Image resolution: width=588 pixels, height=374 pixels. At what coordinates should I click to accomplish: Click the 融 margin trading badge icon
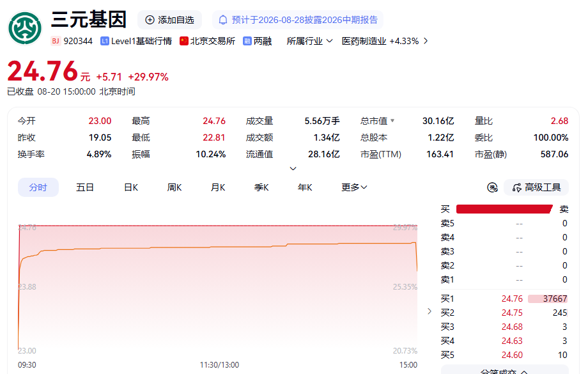(247, 41)
